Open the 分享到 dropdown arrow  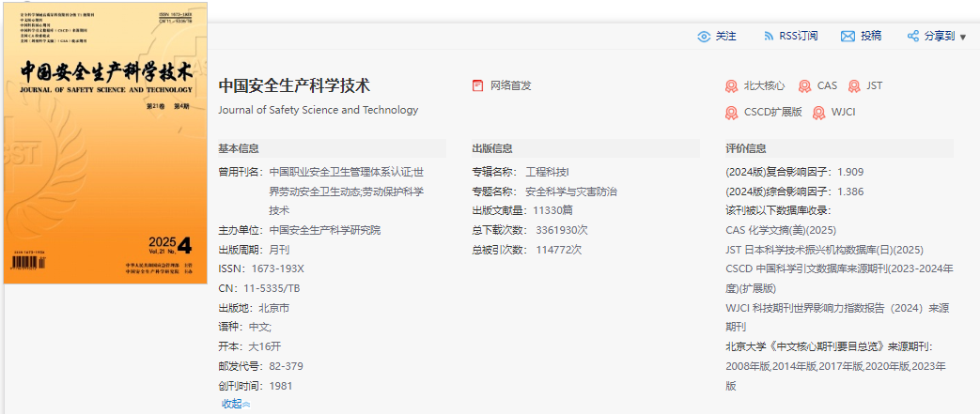[x=962, y=37]
